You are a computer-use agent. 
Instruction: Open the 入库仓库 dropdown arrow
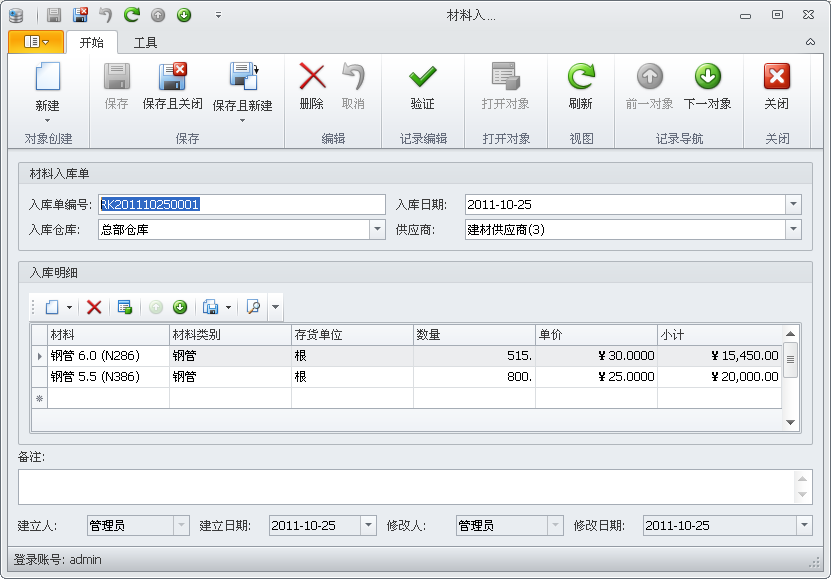(377, 229)
